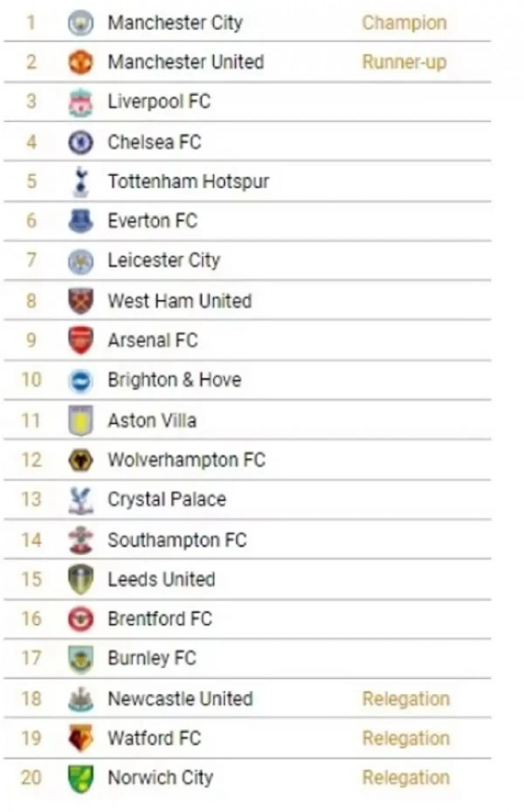Click the Chelsea FC badge
The height and width of the screenshot is (812, 524).
pyautogui.click(x=81, y=142)
